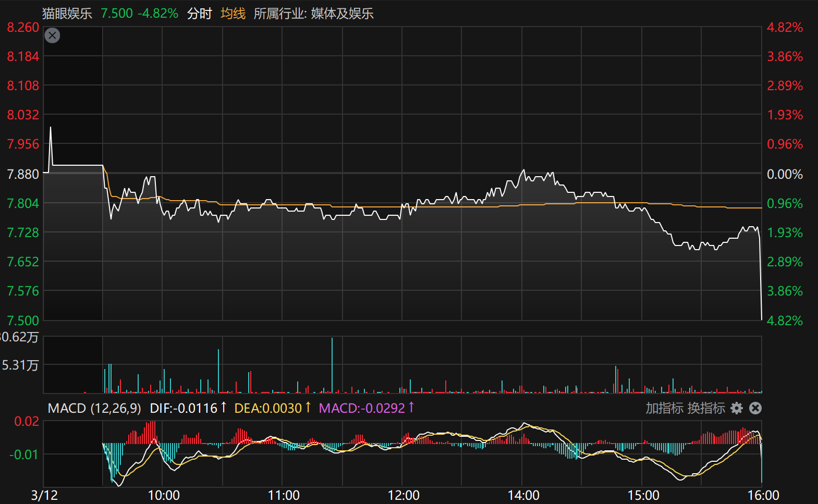Click the stock name 猫眼娱乐
The width and height of the screenshot is (818, 504).
tap(67, 14)
